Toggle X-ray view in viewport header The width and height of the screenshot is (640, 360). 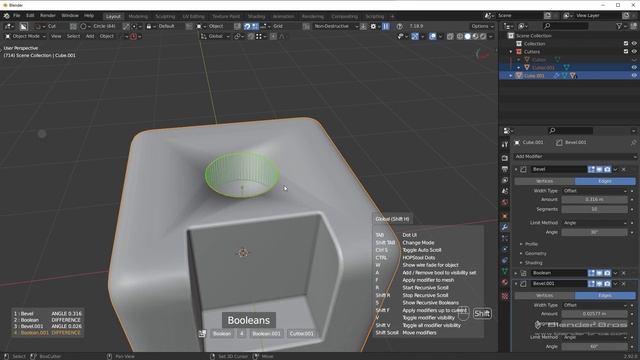450,36
